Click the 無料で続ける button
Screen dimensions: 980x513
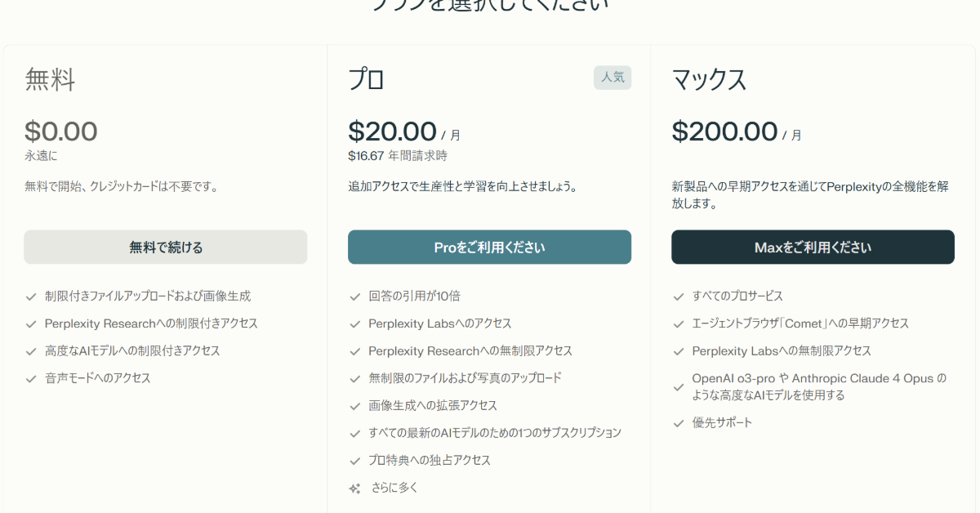click(166, 247)
